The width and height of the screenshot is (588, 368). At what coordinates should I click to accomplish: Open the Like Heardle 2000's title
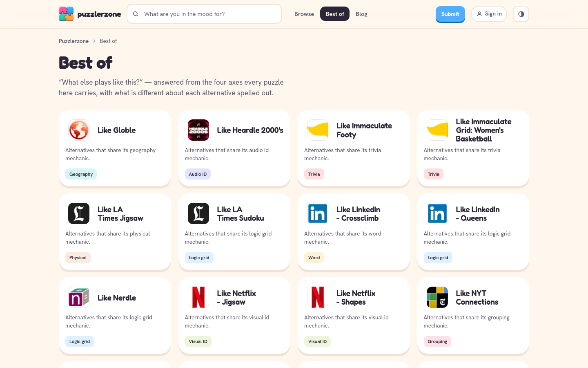[x=250, y=130]
